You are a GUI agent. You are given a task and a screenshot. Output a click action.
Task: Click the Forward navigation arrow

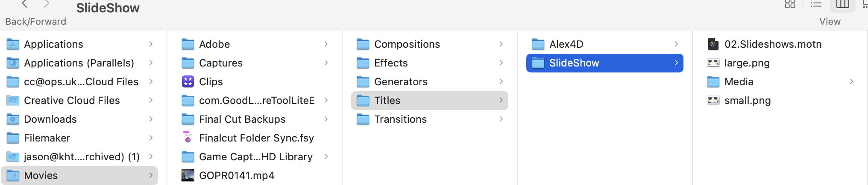point(47,4)
